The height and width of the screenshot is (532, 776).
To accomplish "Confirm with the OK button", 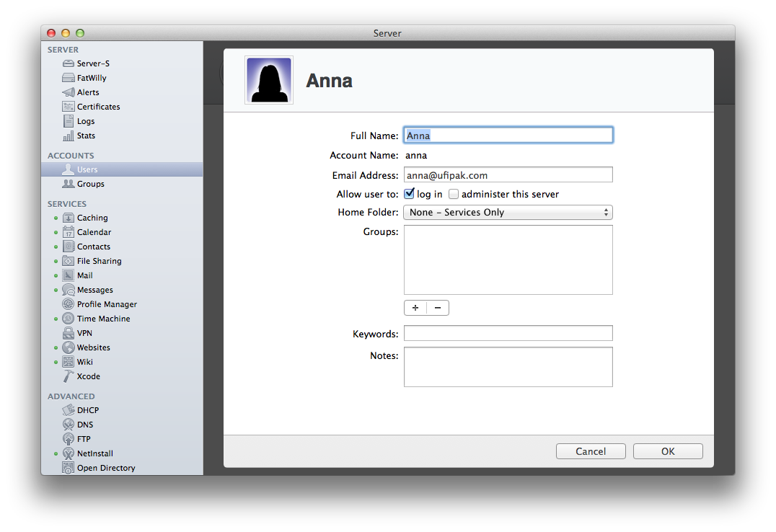I will pos(668,451).
